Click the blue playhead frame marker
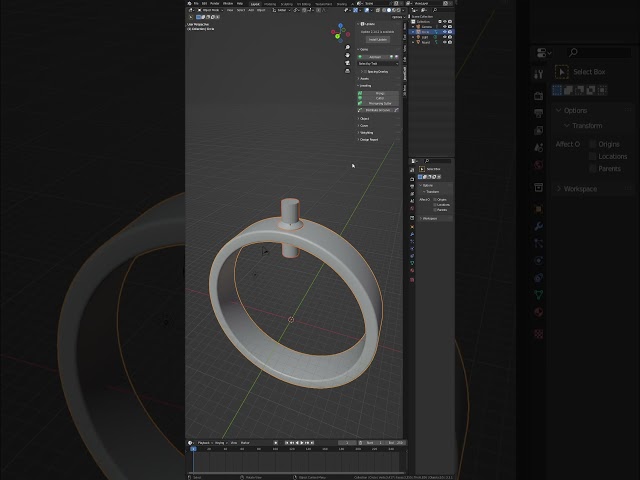Screen dimensions: 640x480 point(193,449)
